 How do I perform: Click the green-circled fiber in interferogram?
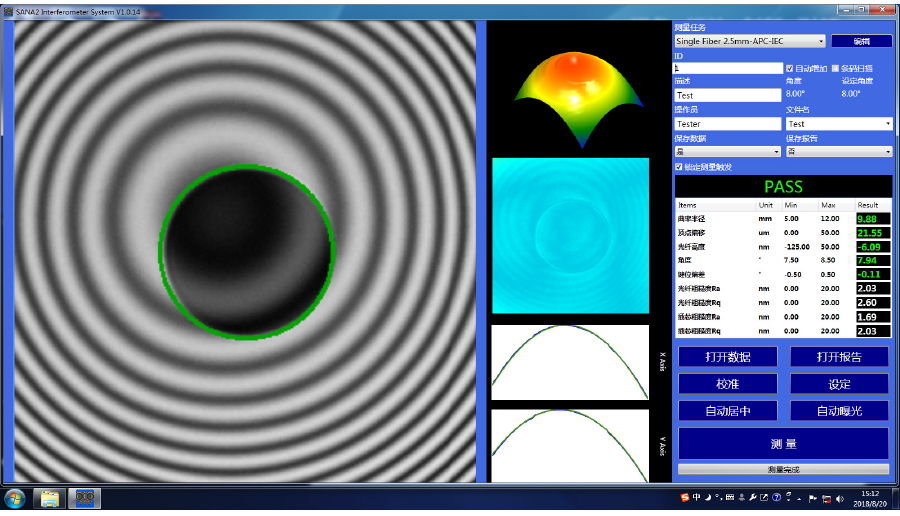246,252
